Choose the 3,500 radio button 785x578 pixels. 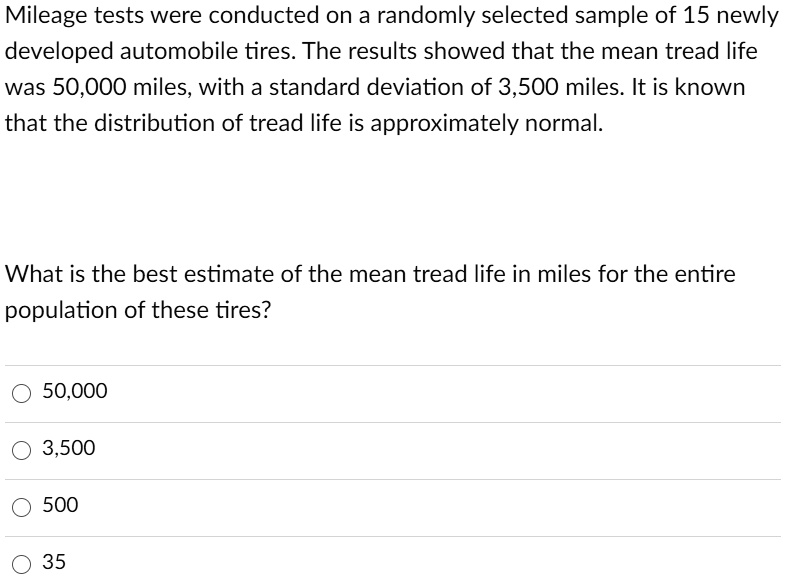point(22,449)
